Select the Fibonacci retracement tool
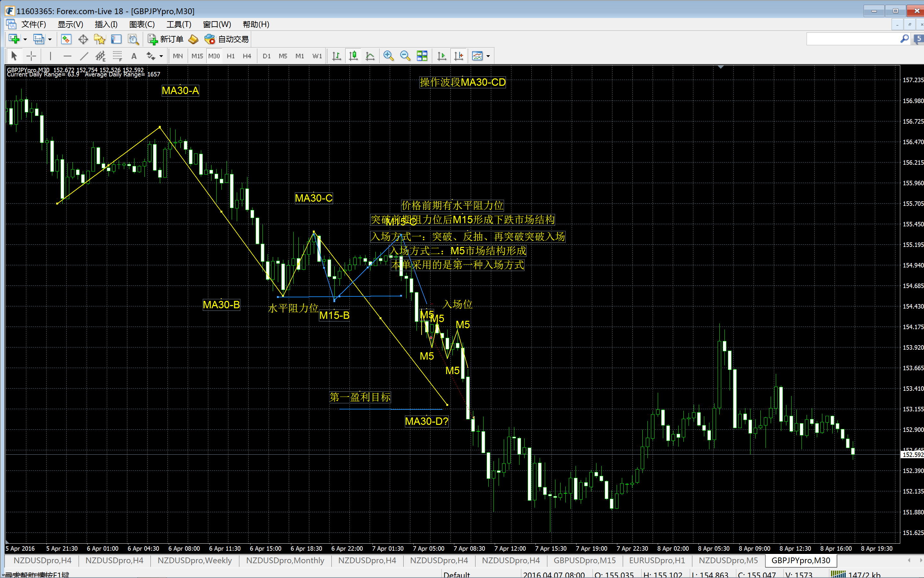 tap(117, 56)
